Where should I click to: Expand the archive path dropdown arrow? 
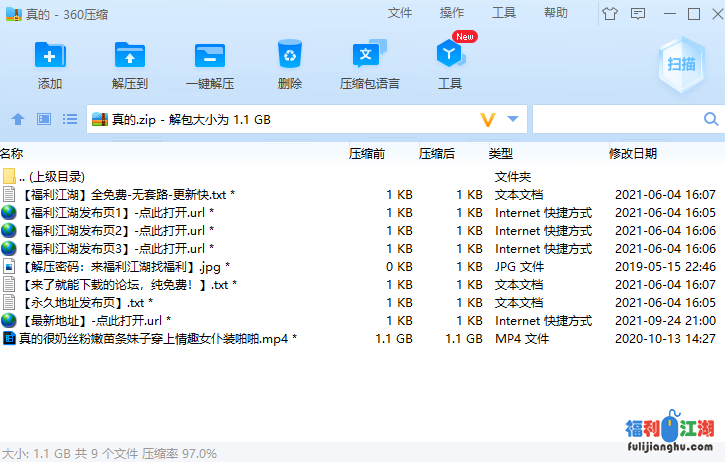(513, 120)
